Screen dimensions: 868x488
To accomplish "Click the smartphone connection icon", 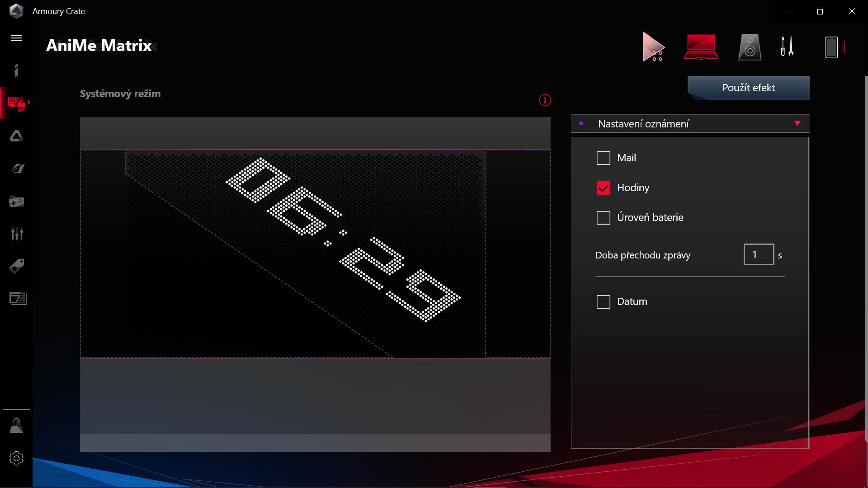I will 835,47.
